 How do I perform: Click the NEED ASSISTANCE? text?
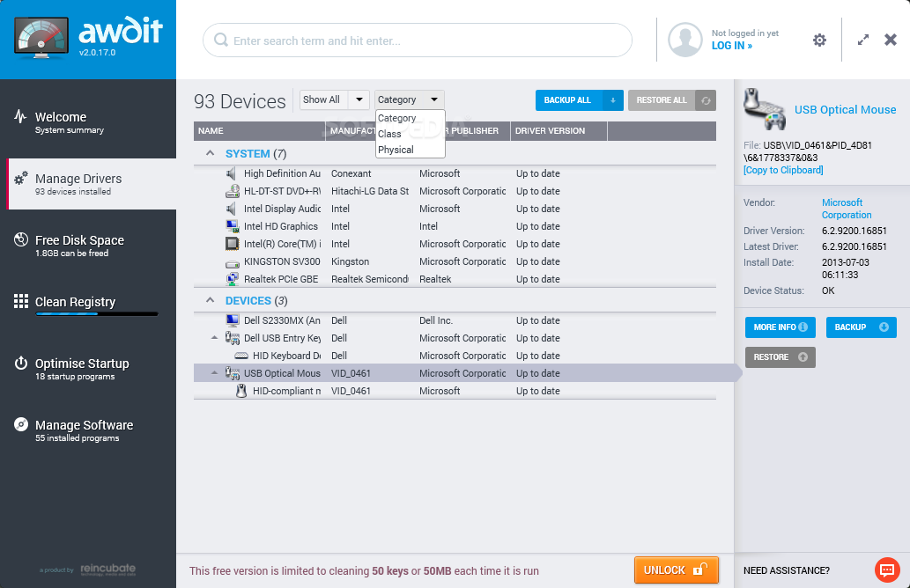[787, 570]
